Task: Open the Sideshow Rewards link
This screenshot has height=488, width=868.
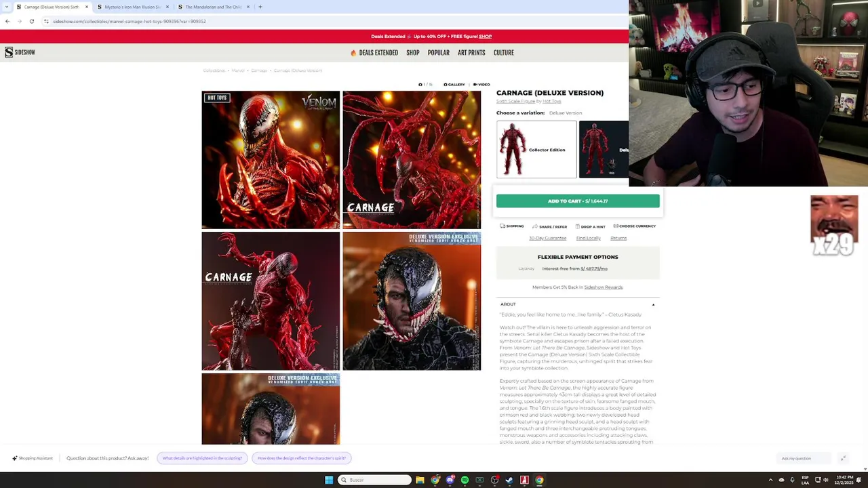Action: pyautogui.click(x=603, y=287)
